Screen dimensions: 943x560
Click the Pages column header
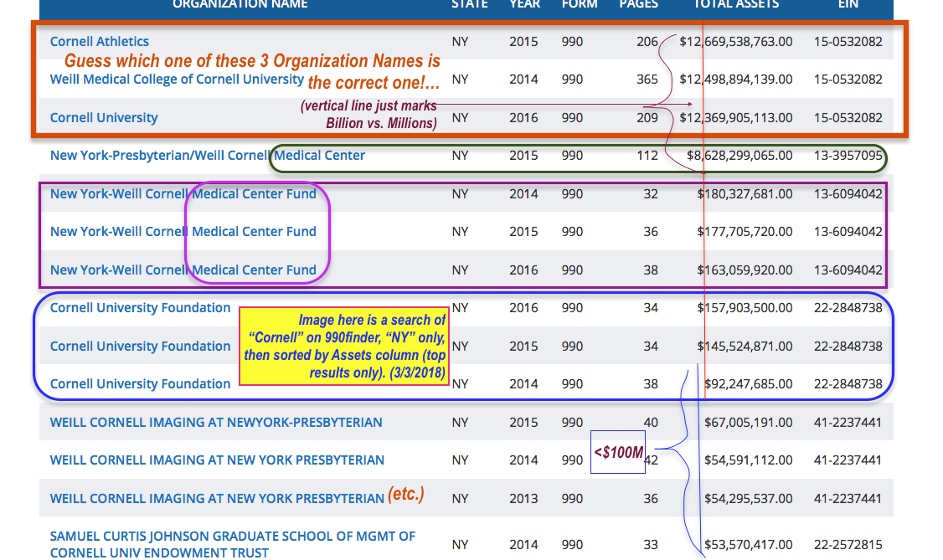638,4
